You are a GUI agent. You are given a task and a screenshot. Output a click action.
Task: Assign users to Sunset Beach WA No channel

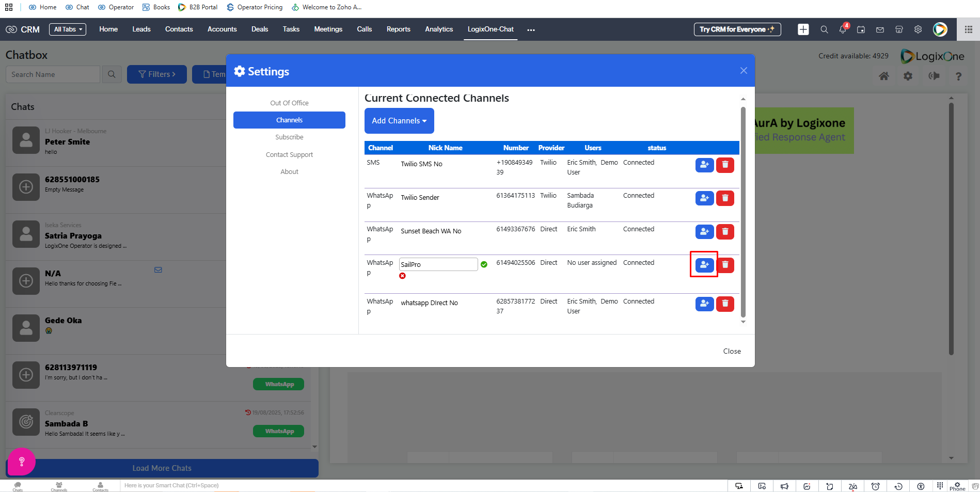tap(704, 232)
